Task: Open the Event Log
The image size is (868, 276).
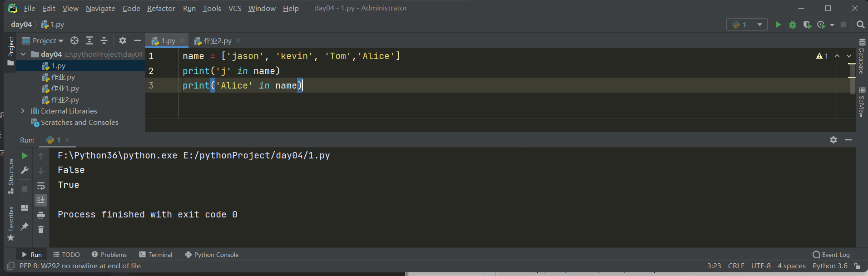Action: (831, 255)
